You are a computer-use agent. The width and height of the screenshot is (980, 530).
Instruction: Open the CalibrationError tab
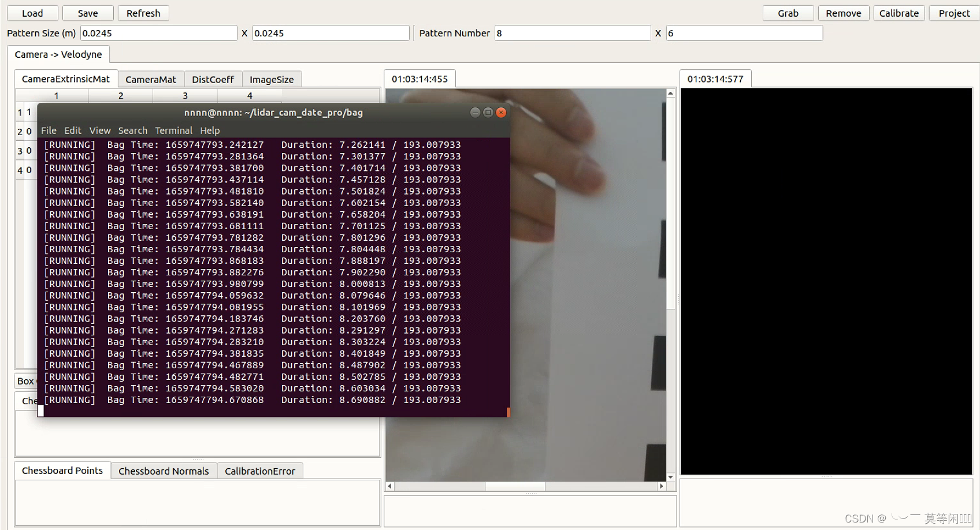tap(260, 471)
